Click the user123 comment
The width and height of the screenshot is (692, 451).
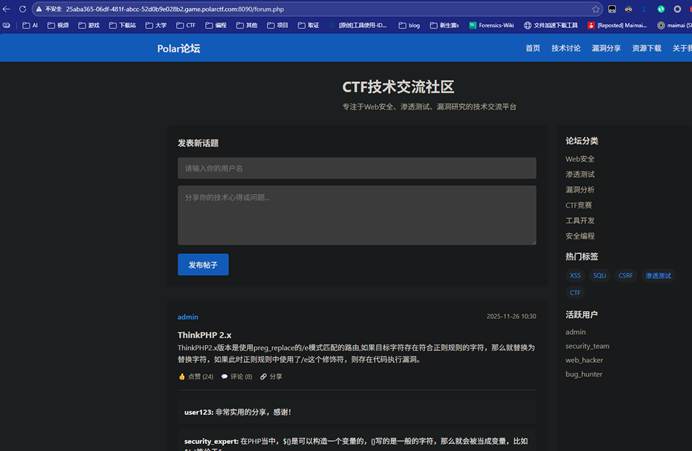[x=357, y=412]
